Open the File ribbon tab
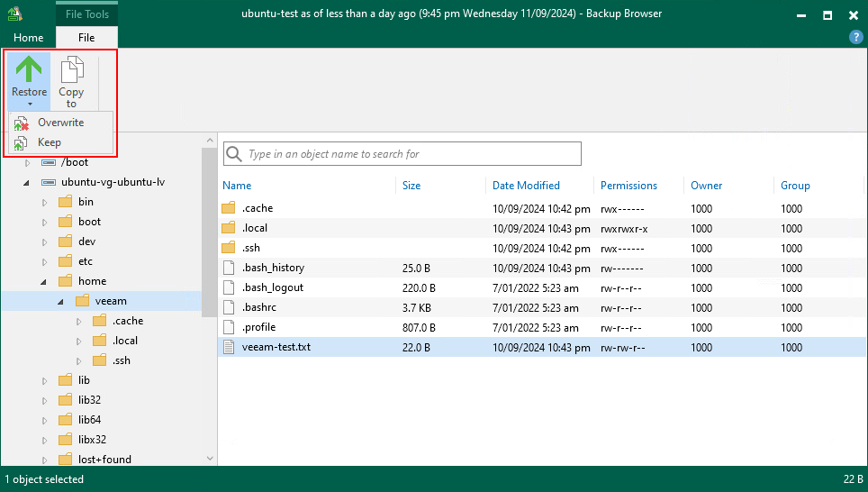 86,38
